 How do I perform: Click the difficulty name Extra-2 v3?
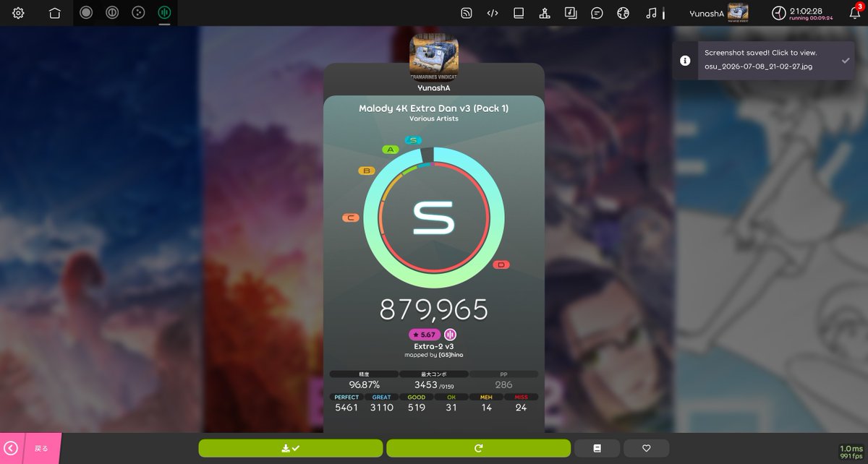[x=434, y=346]
